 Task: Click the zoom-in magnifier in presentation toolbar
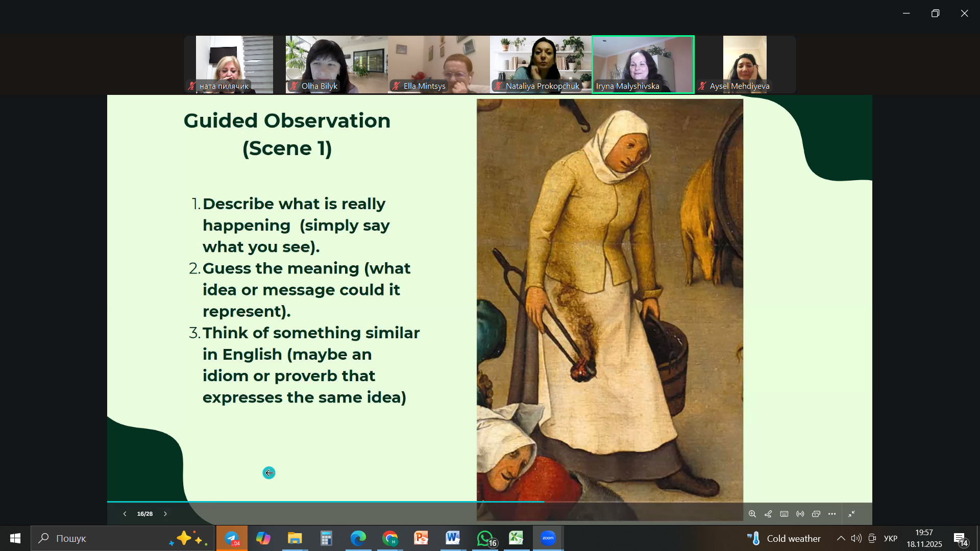[x=752, y=514]
